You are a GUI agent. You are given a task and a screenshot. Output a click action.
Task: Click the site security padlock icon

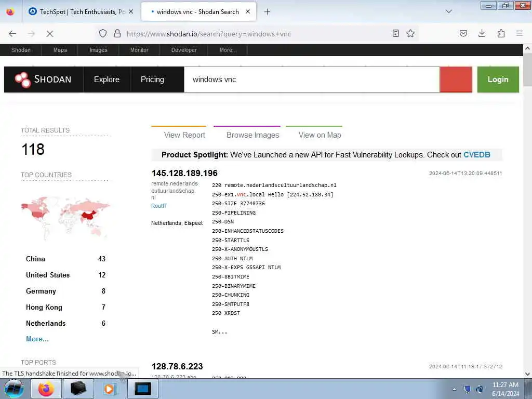coord(117,33)
